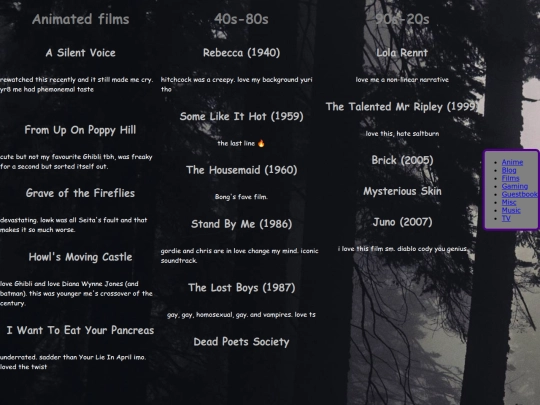This screenshot has width=540, height=405.
Task: Click the 'Lola Rennt' title
Action: point(402,53)
